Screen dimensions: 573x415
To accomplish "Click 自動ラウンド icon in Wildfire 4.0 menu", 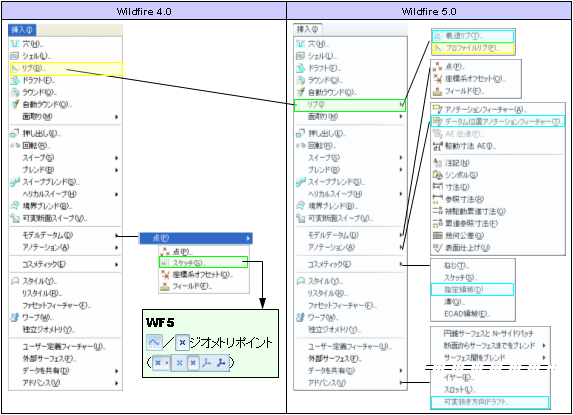I will point(15,104).
